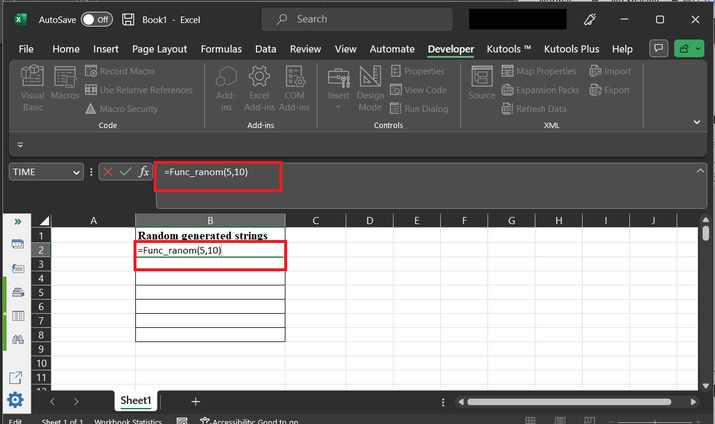Click Run Dialog
The height and width of the screenshot is (424, 715).
(x=419, y=109)
